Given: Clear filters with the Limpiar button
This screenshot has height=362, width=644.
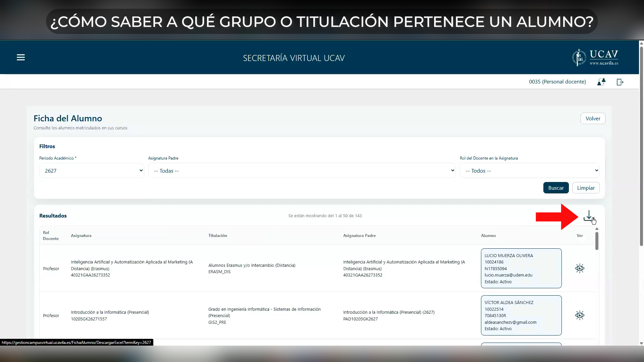Looking at the screenshot, I should coord(586,188).
